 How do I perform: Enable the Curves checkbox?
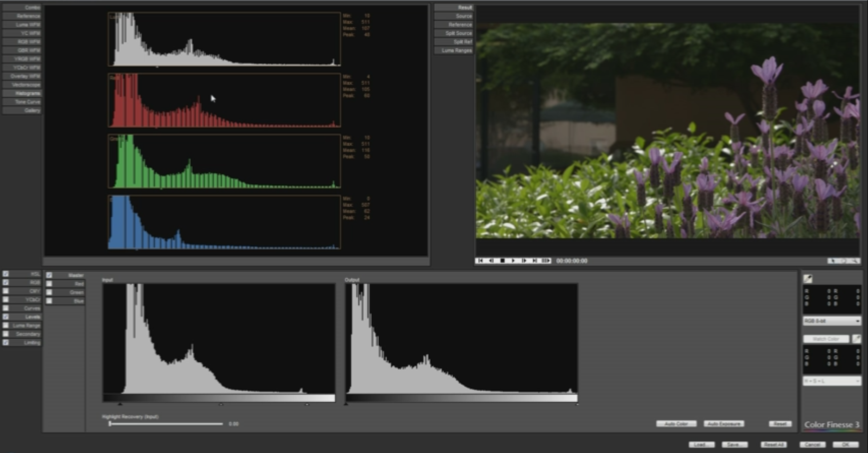[x=6, y=308]
